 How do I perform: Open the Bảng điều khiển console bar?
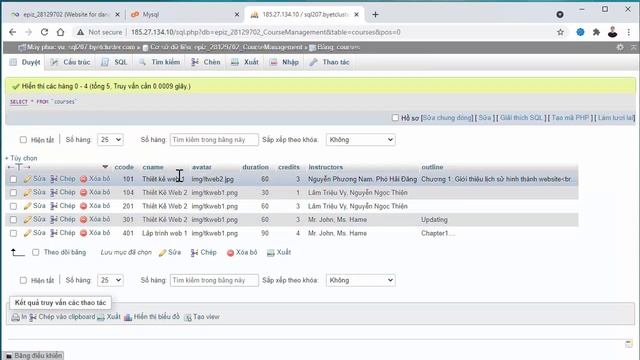coord(33,356)
